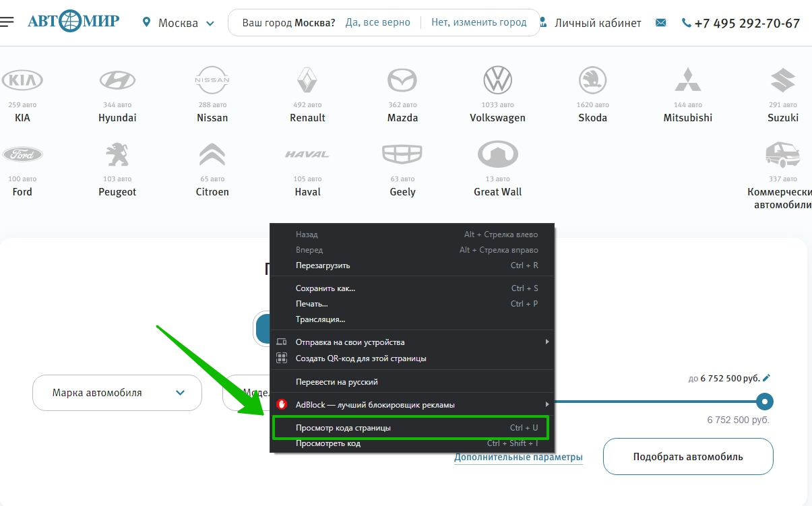Select the Volkswagen brand logo
Viewport: 812px width, 506px height.
point(497,80)
